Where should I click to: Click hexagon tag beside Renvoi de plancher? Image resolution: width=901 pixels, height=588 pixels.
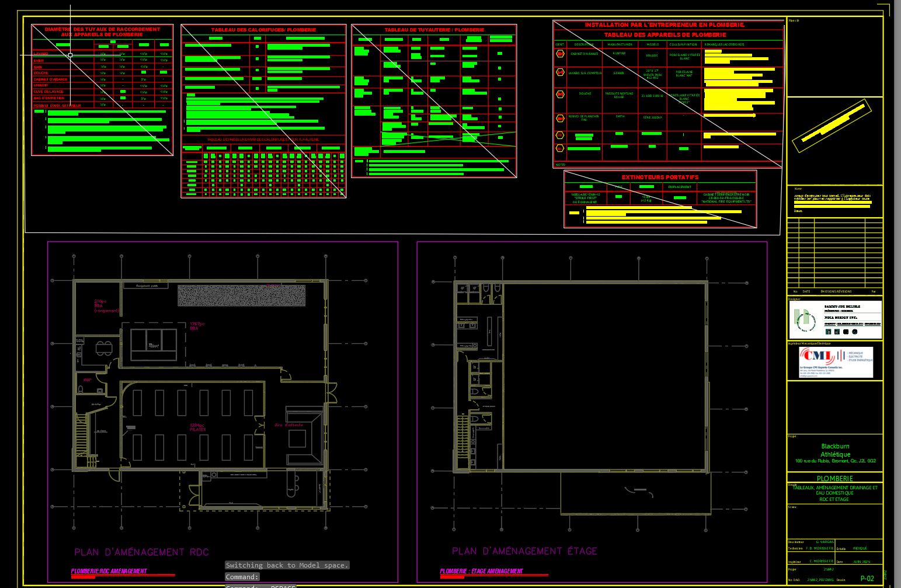point(560,117)
